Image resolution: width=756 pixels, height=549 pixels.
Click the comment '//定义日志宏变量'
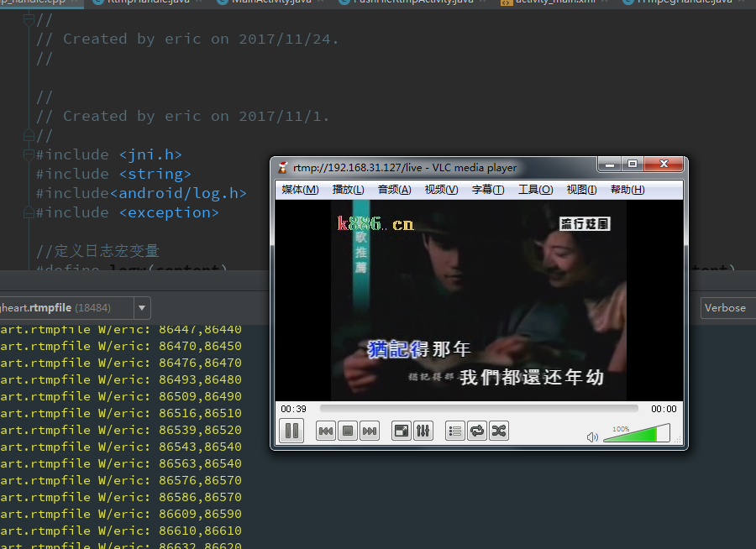pyautogui.click(x=97, y=251)
